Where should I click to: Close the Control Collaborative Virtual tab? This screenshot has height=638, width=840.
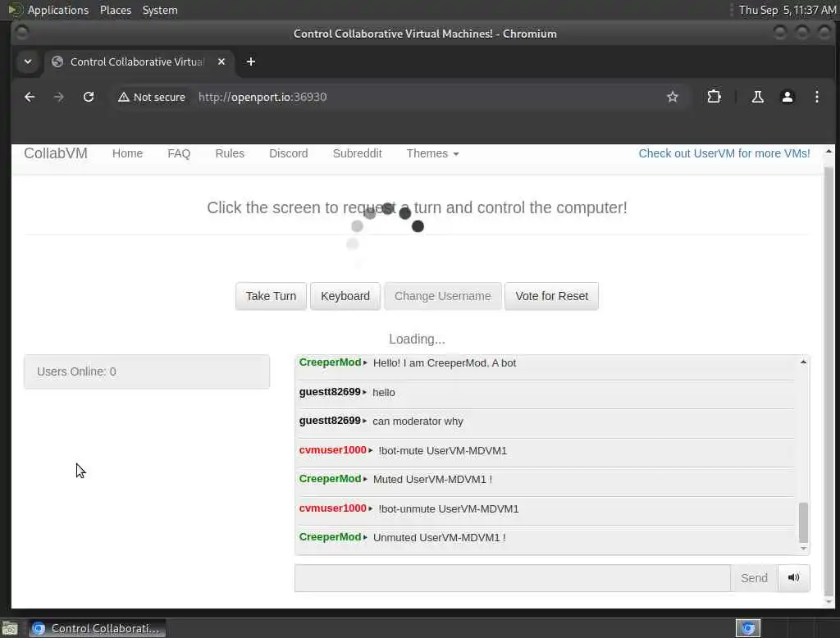(221, 62)
